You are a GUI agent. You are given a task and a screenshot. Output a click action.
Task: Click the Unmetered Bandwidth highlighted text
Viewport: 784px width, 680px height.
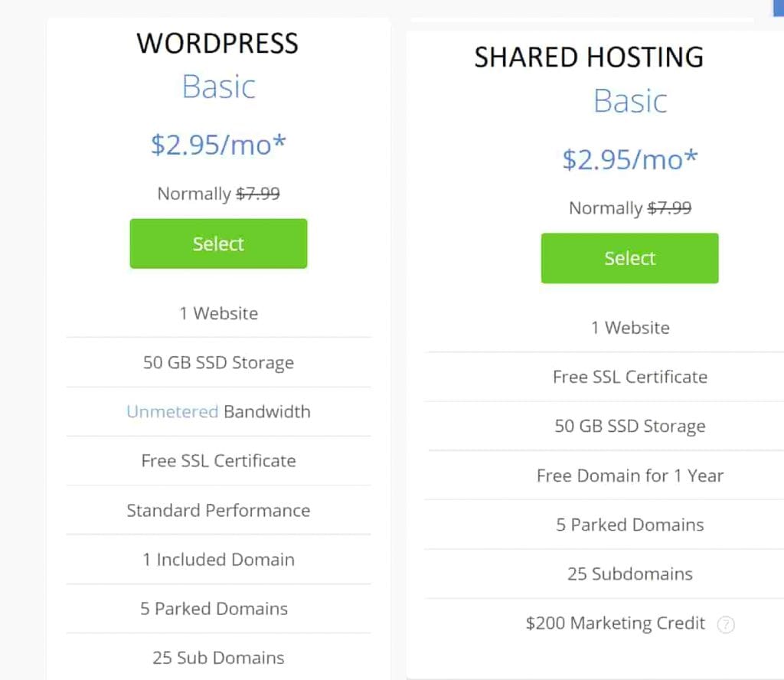click(171, 411)
